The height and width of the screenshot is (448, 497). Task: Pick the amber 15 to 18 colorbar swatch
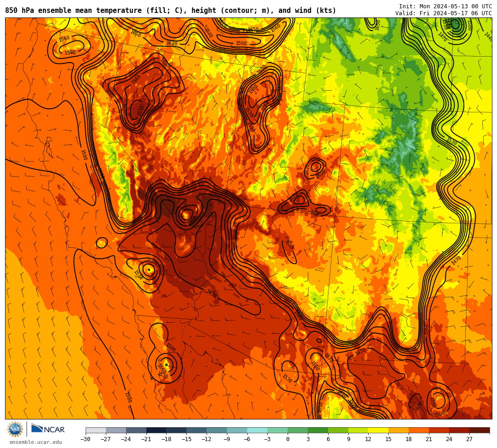pos(399,430)
